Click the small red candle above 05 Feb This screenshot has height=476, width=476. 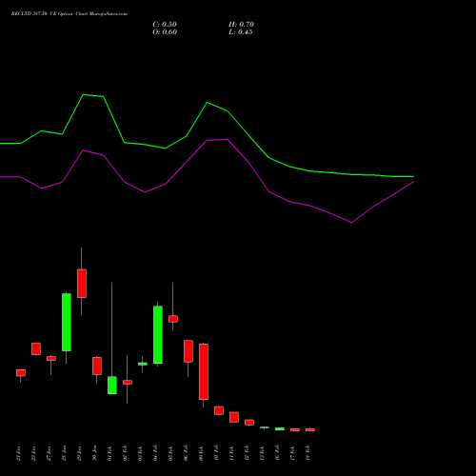click(173, 319)
